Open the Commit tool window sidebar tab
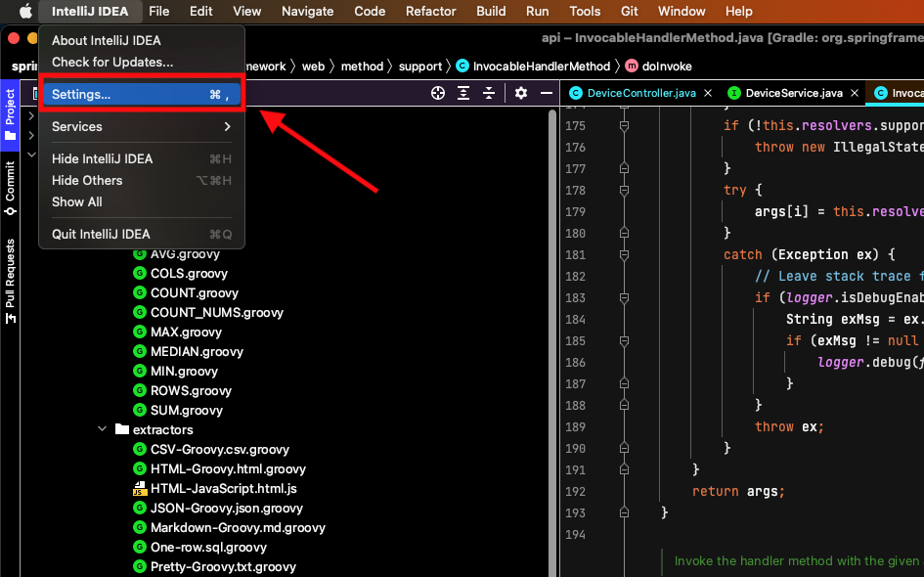The height and width of the screenshot is (577, 924). click(x=10, y=189)
